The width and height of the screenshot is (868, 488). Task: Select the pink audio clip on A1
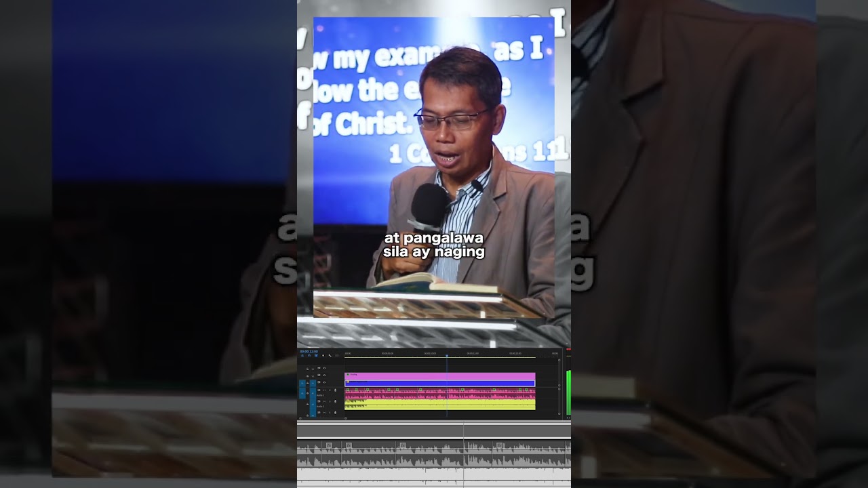[439, 392]
